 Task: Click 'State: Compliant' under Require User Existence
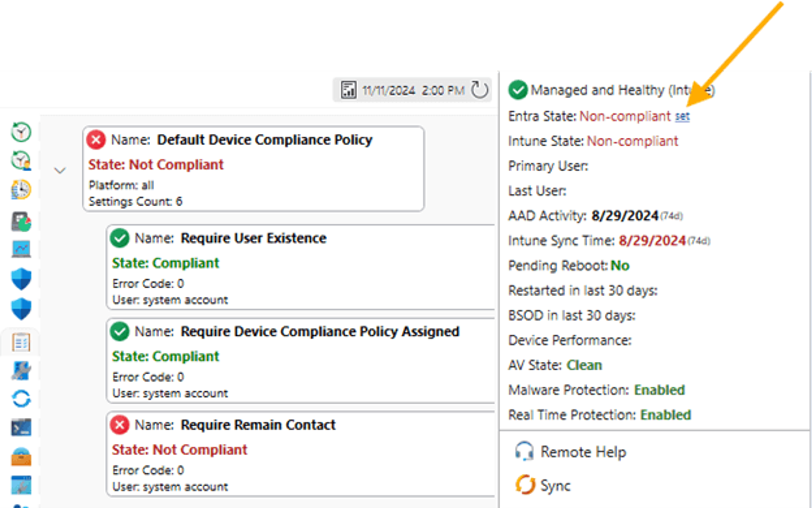[165, 263]
